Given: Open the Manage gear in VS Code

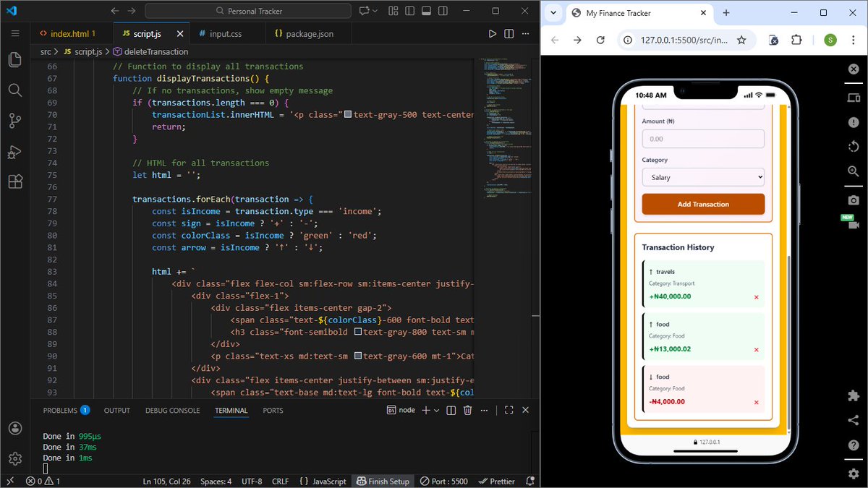Looking at the screenshot, I should [x=14, y=459].
